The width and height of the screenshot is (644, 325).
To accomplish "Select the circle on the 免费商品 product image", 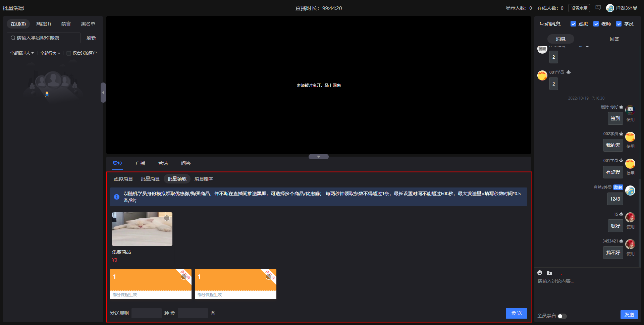I will pos(167,218).
